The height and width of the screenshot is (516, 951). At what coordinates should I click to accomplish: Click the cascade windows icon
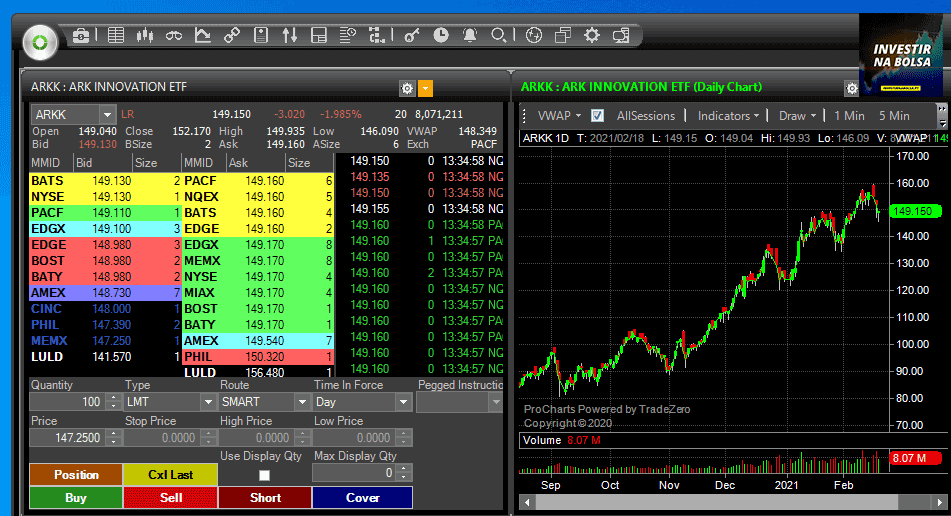tap(563, 35)
